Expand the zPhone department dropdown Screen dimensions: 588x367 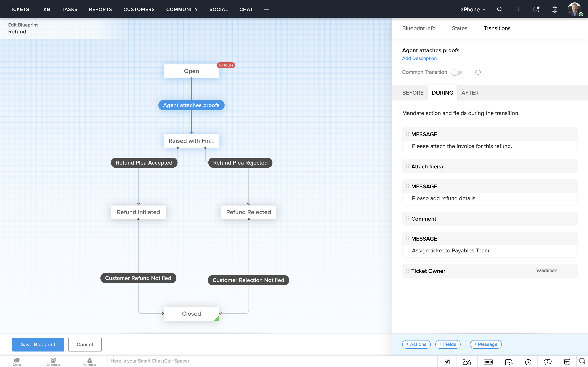[473, 9]
